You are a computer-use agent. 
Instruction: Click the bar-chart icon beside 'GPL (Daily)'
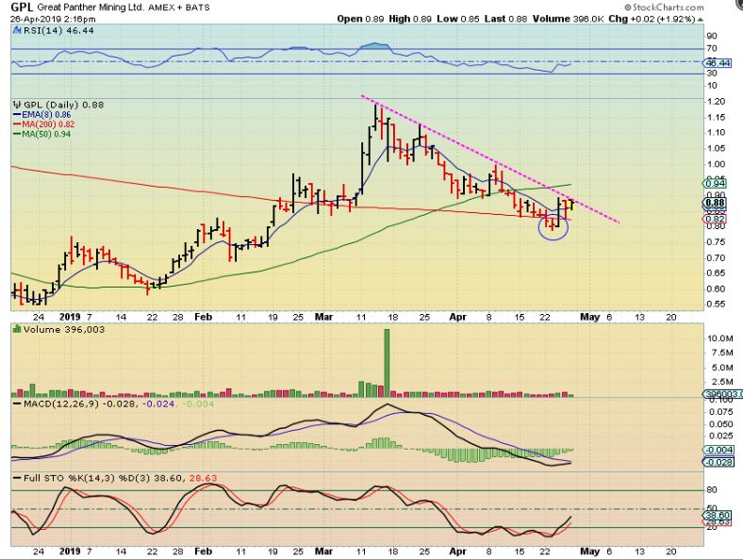[x=17, y=105]
